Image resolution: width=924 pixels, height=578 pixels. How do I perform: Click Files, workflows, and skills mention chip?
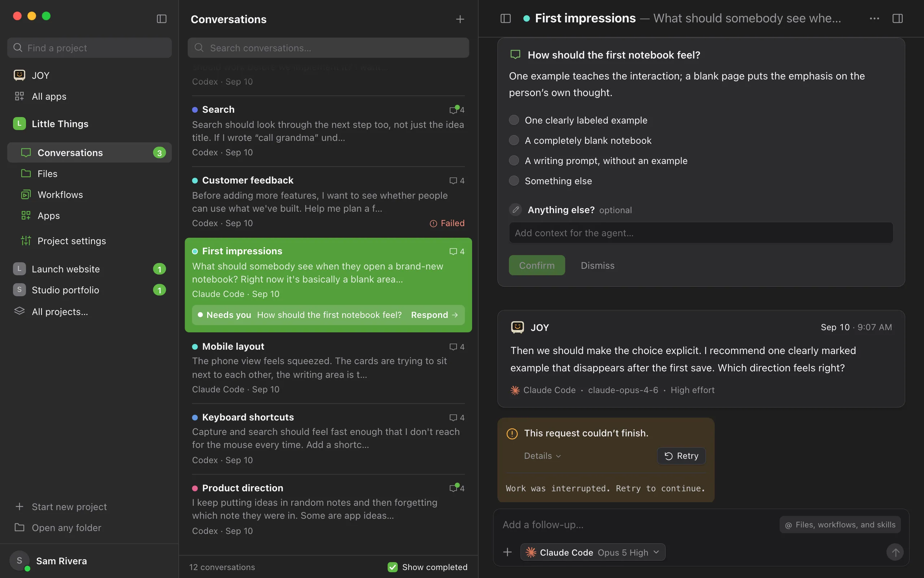(x=840, y=525)
